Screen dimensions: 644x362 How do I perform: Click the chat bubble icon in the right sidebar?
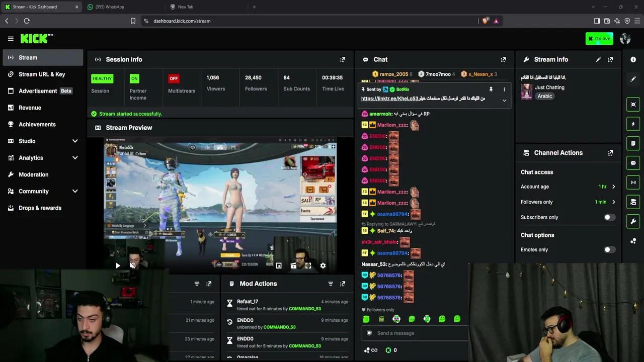[633, 163]
